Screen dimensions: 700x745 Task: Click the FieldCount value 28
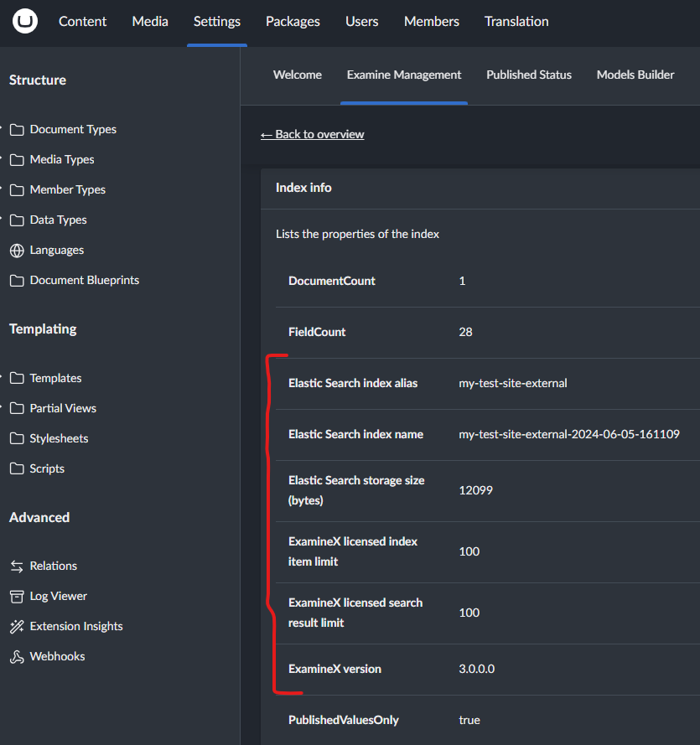pyautogui.click(x=465, y=332)
